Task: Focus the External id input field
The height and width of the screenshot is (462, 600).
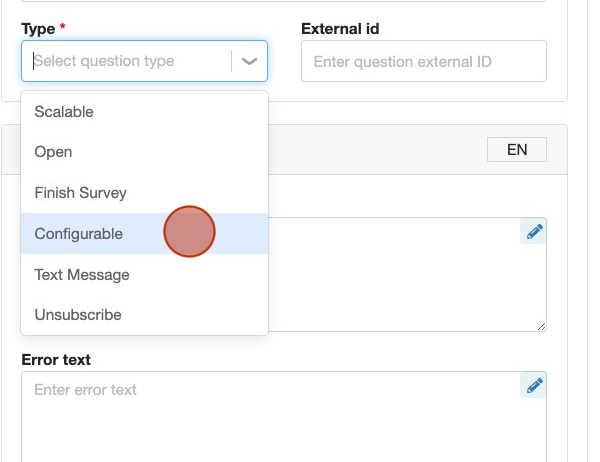Action: click(x=424, y=61)
